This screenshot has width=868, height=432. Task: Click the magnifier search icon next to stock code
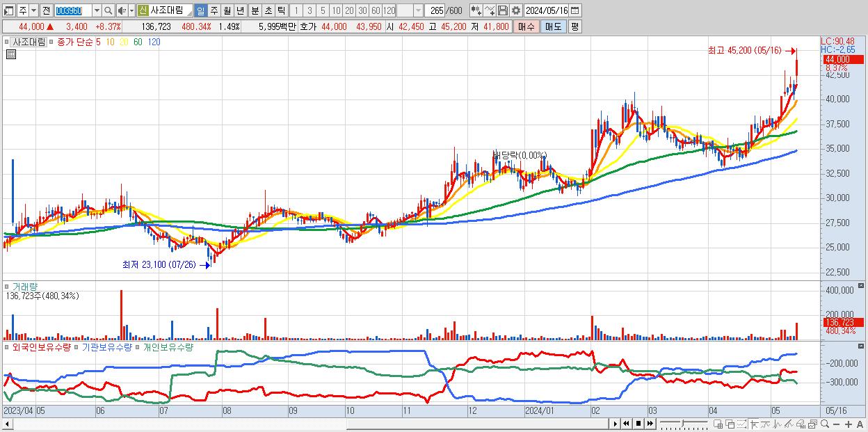point(108,10)
